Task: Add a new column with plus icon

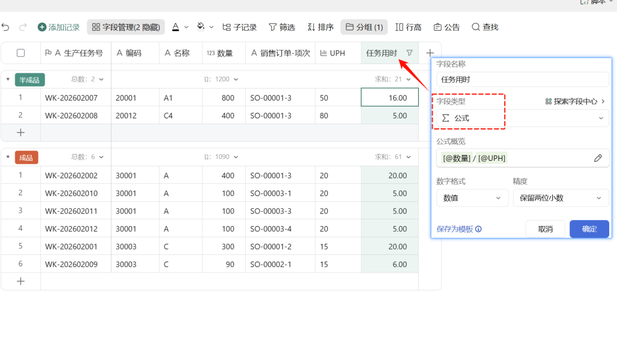Action: click(430, 52)
